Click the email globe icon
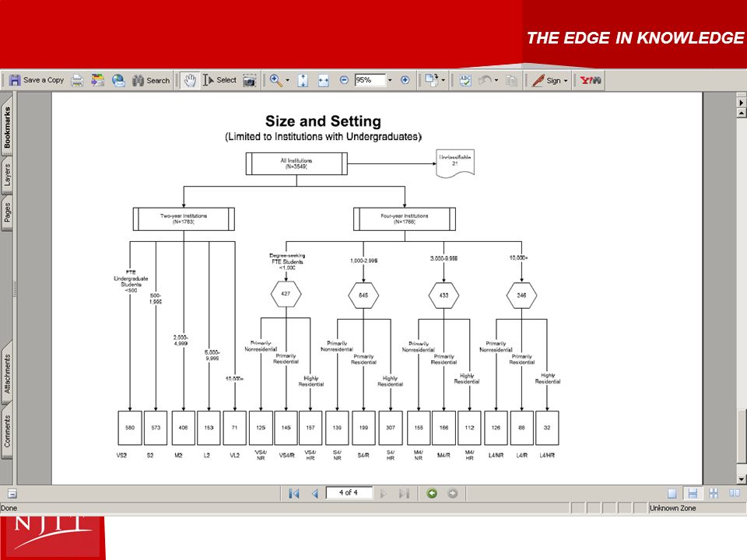This screenshot has width=747, height=560. pos(118,80)
